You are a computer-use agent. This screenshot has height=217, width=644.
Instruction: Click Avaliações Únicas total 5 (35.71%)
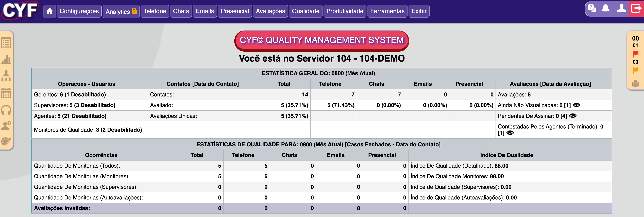coord(294,116)
